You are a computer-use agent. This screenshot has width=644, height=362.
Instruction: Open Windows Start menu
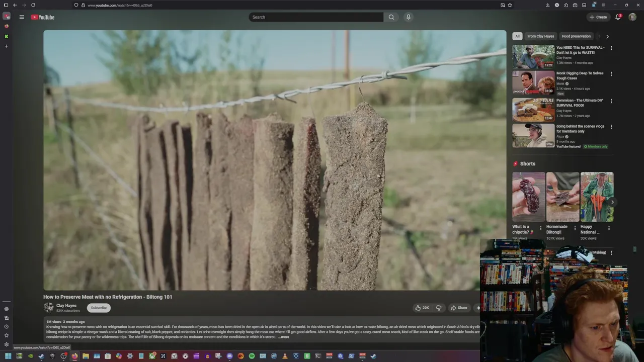[8, 356]
